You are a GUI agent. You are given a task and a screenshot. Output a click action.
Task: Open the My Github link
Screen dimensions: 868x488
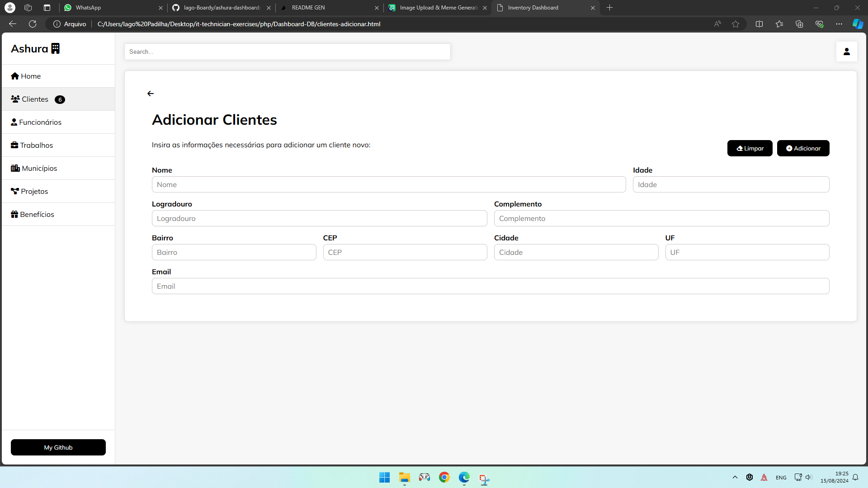click(58, 447)
